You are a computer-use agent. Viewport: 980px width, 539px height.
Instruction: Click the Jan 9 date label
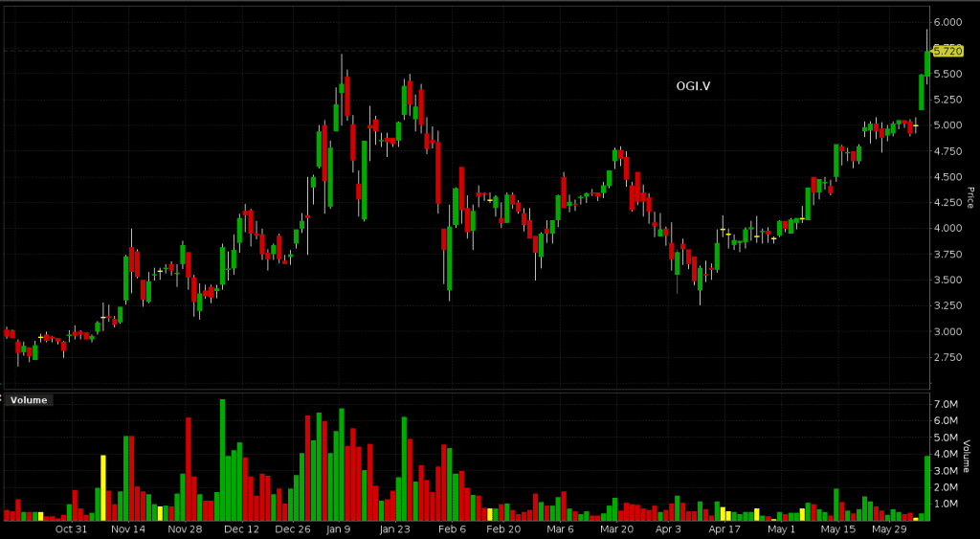point(340,529)
